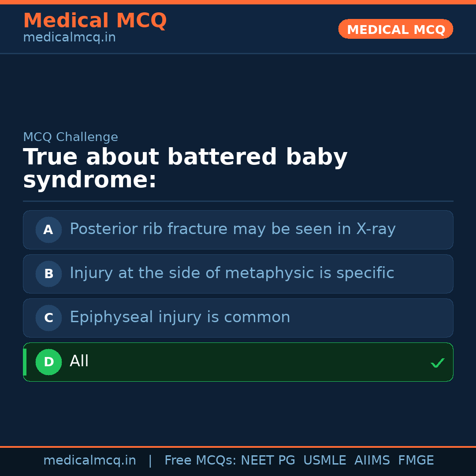Click the letter B circle badge
This screenshot has width=476, height=476.
pyautogui.click(x=48, y=274)
